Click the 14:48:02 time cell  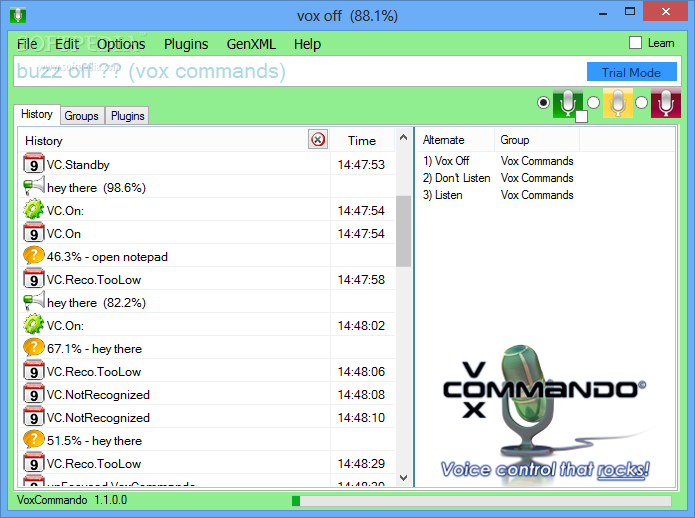[x=361, y=326]
